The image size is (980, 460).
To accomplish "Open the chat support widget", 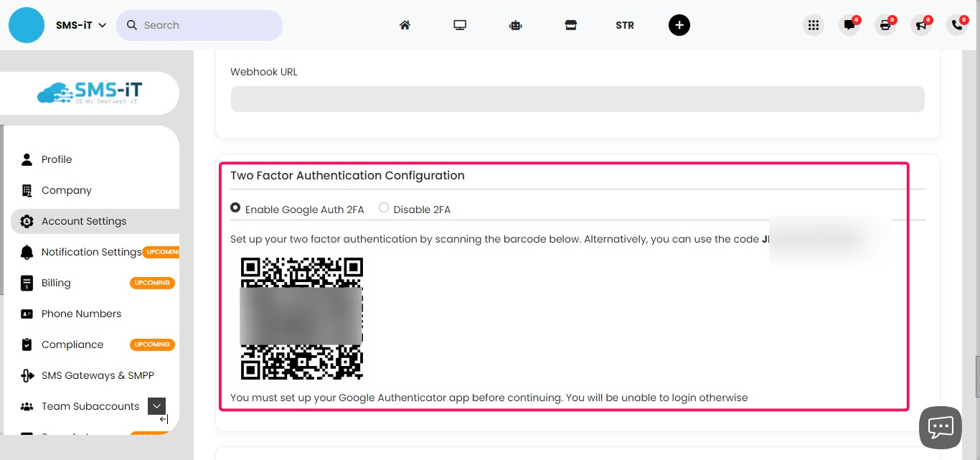I will (941, 427).
